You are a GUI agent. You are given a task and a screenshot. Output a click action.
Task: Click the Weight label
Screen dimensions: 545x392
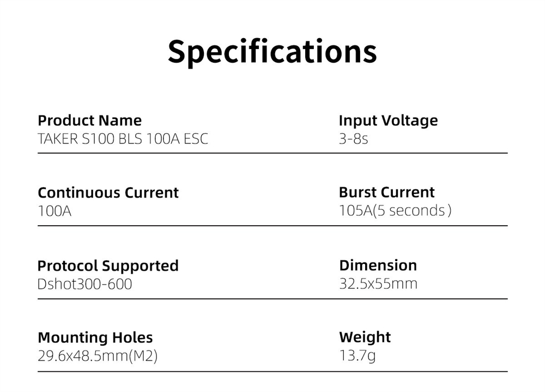(365, 337)
